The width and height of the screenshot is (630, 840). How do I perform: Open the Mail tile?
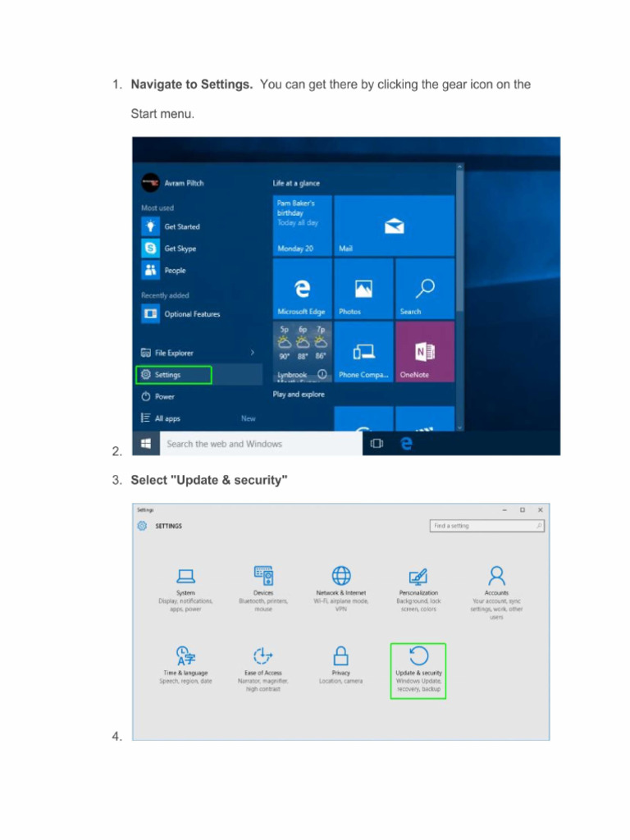click(x=394, y=226)
